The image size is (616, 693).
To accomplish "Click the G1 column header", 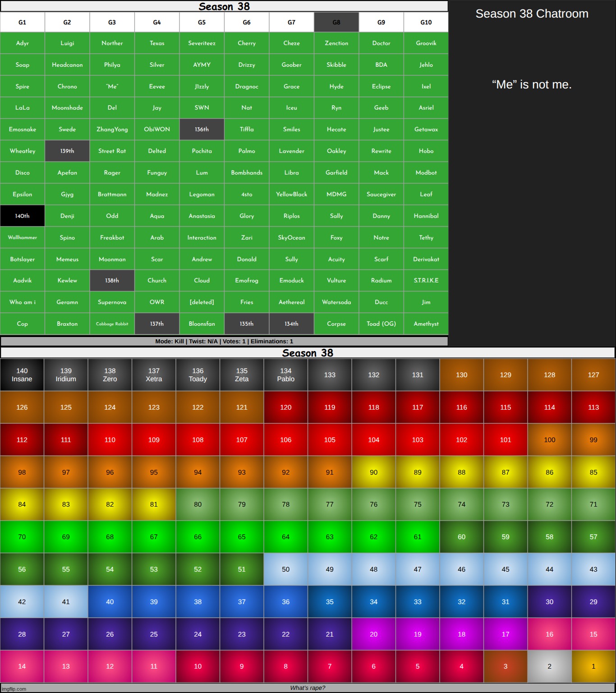I will [x=22, y=22].
